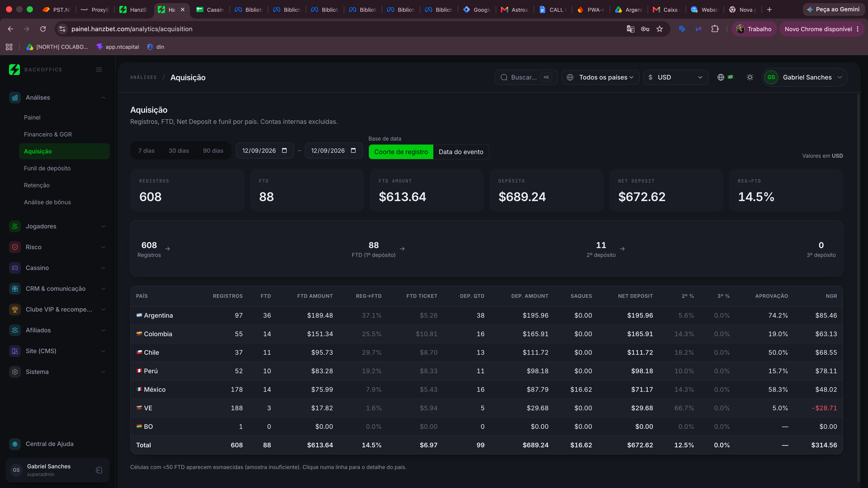The height and width of the screenshot is (488, 868).
Task: Open calendar picker on start date
Action: click(284, 150)
